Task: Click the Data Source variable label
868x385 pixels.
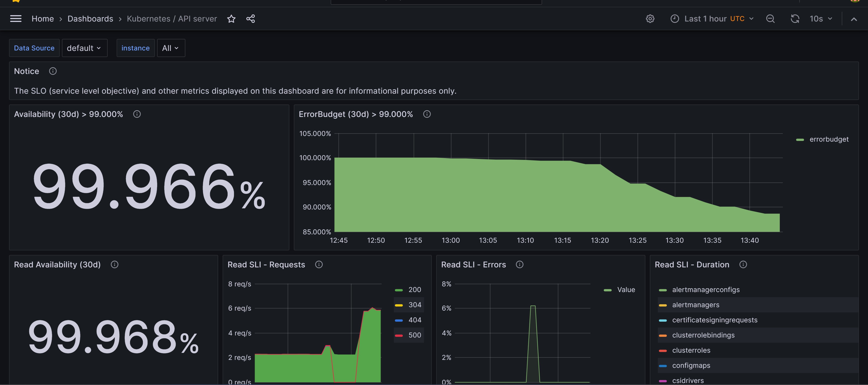Action: pyautogui.click(x=34, y=48)
